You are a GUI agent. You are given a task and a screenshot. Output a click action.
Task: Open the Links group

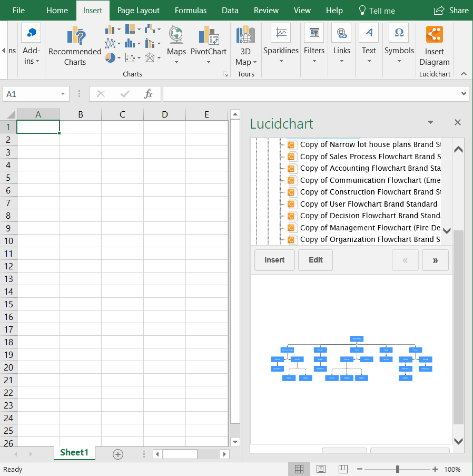click(x=342, y=43)
